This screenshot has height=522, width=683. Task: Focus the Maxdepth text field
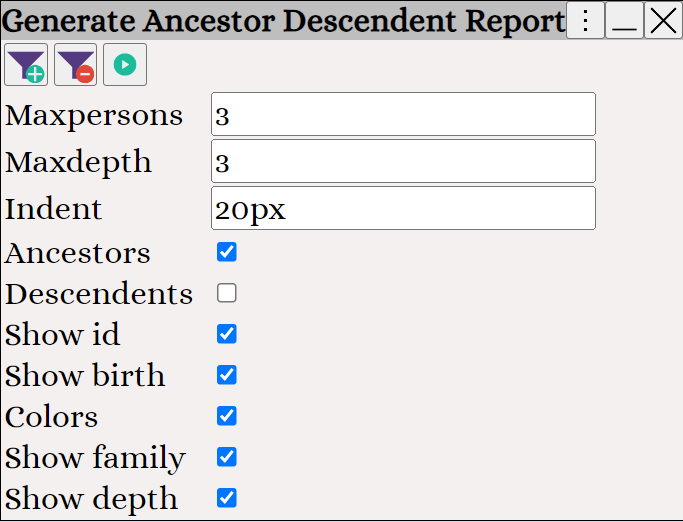point(403,162)
